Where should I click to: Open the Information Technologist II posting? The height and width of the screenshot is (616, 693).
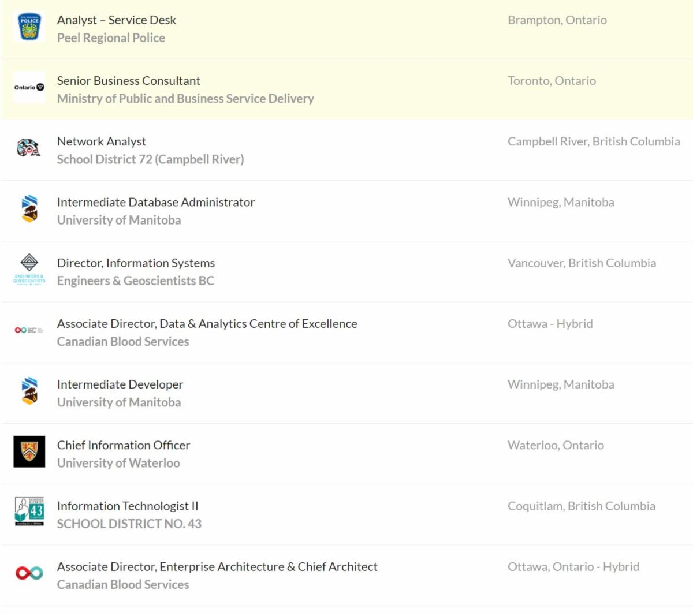coord(128,506)
